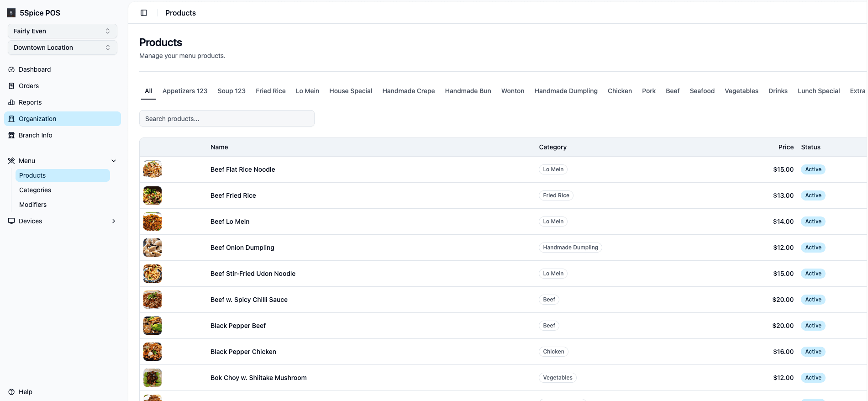Open the Fairly Even organization selector
This screenshot has width=868, height=401.
point(63,31)
